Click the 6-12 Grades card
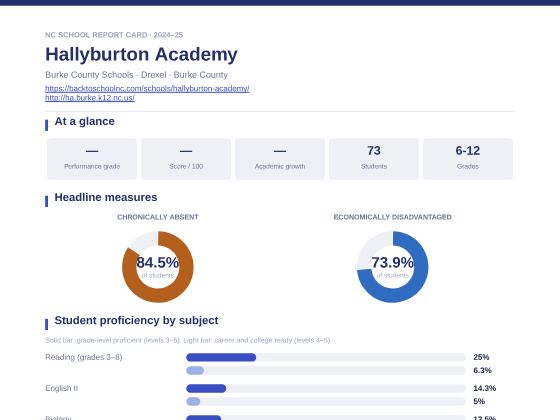 pyautogui.click(x=468, y=159)
